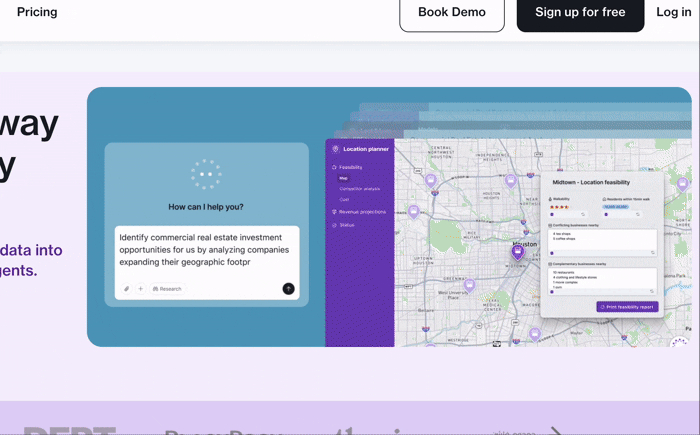Image resolution: width=700 pixels, height=435 pixels.
Task: Open Competitor analysis in sidebar
Action: 359,189
